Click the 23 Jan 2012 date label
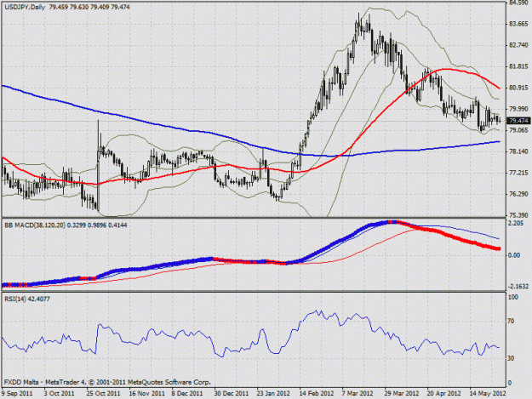Image resolution: width=532 pixels, height=399 pixels. [273, 394]
